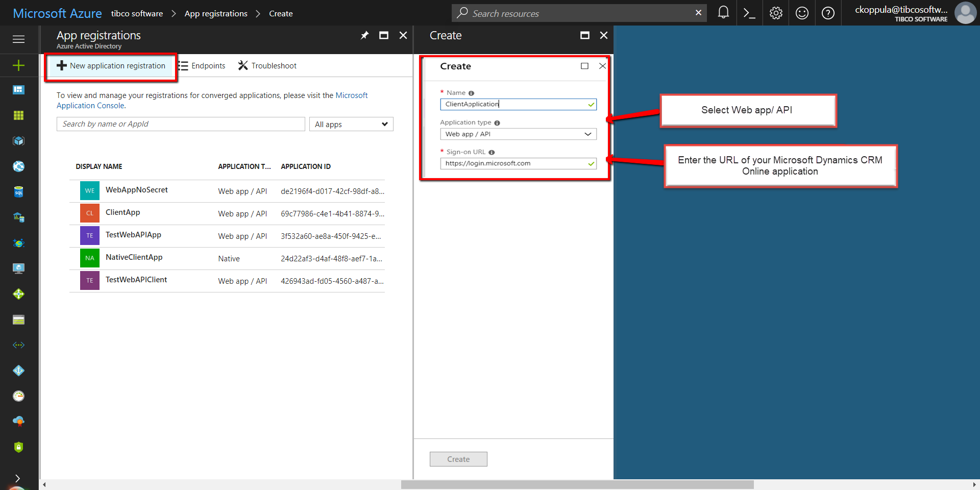980x490 pixels.
Task: Expand the All apps filter dropdown
Action: (351, 124)
